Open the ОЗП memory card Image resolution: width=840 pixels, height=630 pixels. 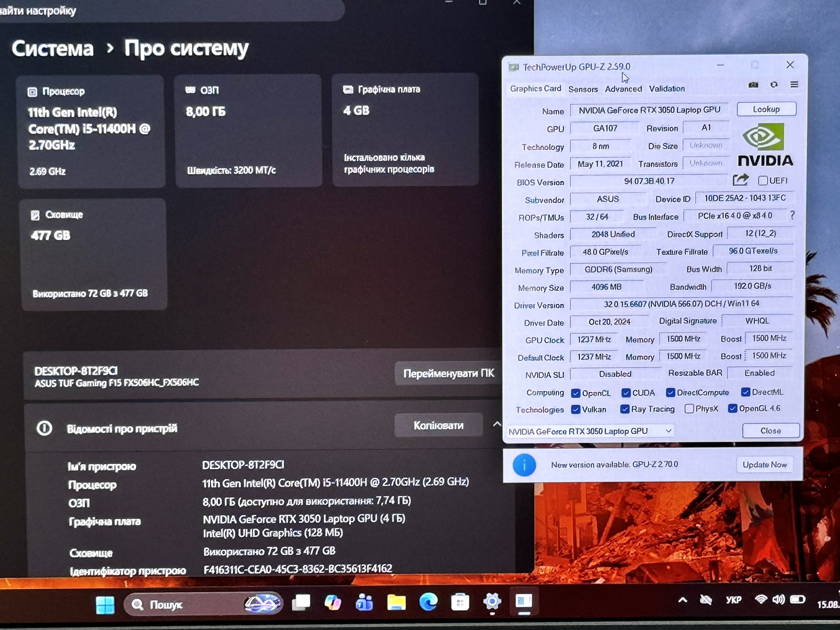point(248,131)
